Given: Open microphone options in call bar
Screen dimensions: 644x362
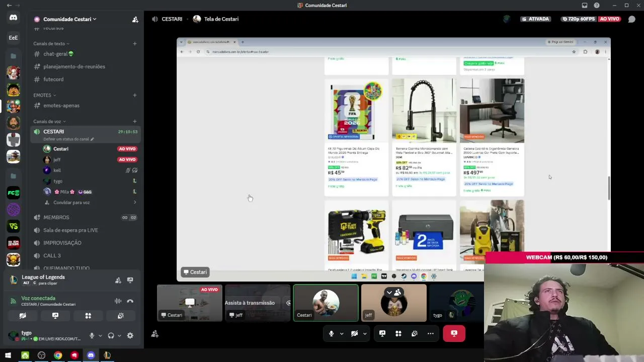Looking at the screenshot, I should tap(342, 333).
